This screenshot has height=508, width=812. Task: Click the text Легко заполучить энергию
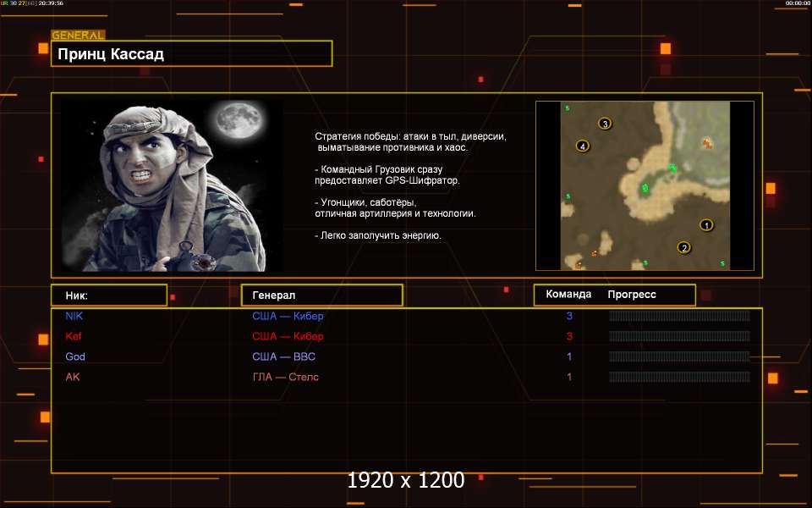pos(378,235)
